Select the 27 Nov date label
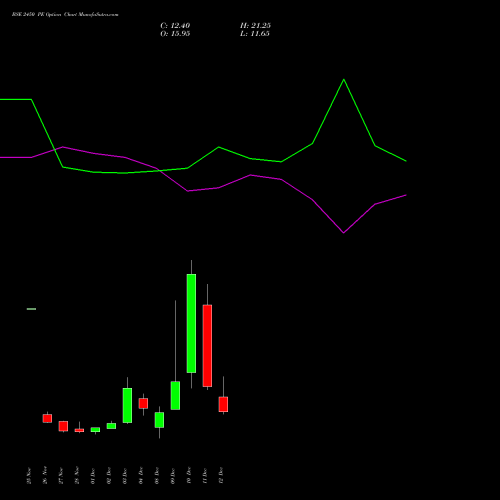The image size is (500, 500). point(61,476)
